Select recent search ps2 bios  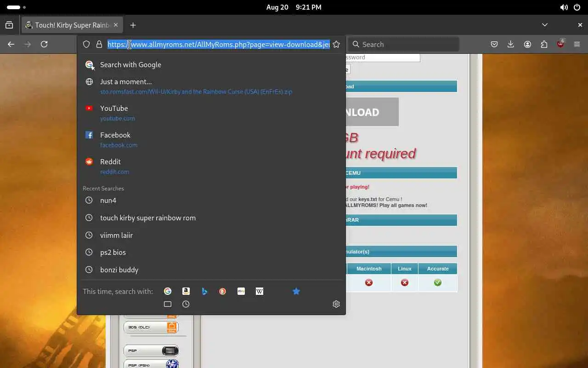coord(211,253)
